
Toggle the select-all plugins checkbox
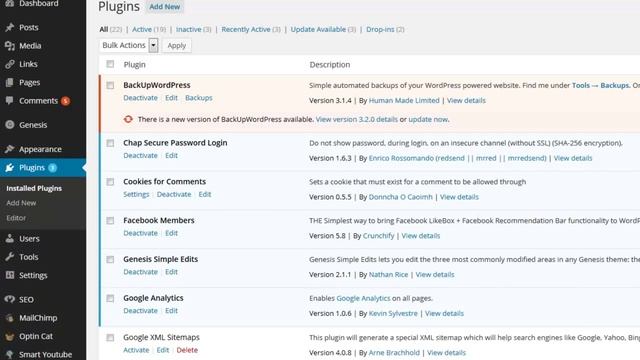pyautogui.click(x=110, y=64)
